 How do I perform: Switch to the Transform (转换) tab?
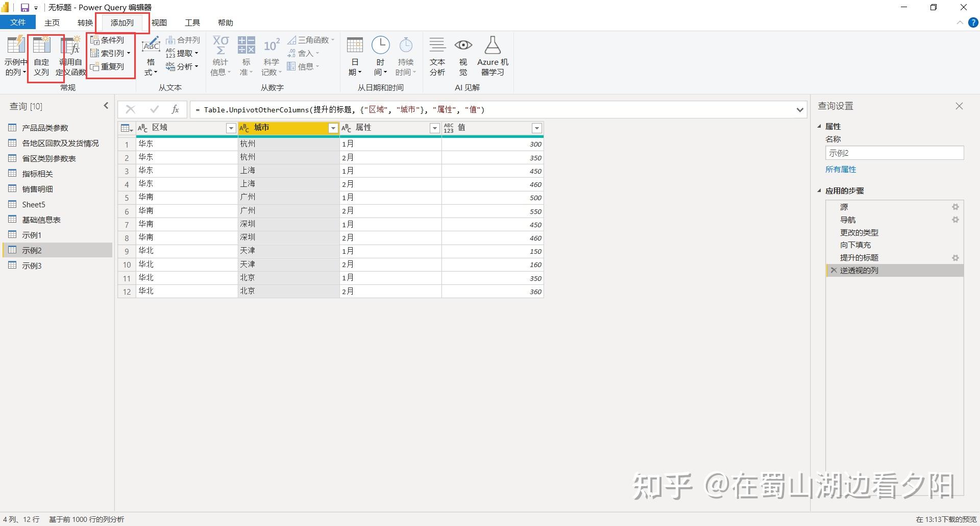pyautogui.click(x=85, y=22)
